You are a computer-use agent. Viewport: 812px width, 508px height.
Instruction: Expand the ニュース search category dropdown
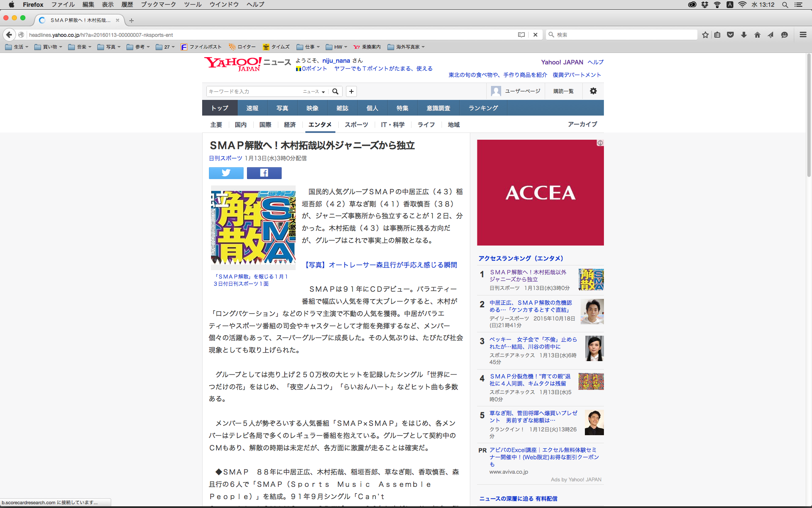coord(314,91)
